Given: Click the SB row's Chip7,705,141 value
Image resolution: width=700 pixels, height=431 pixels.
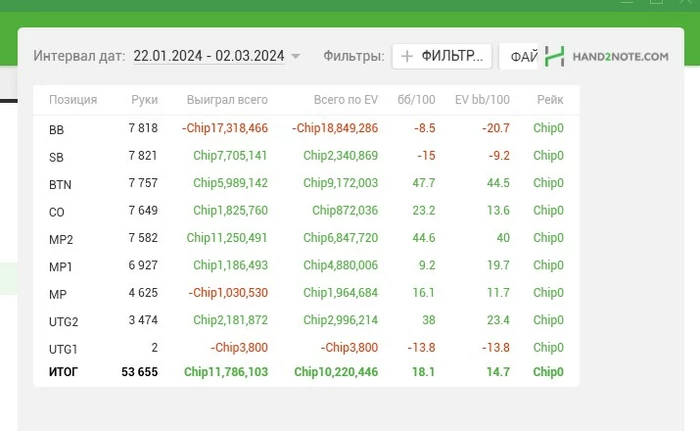Looking at the screenshot, I should point(230,155).
